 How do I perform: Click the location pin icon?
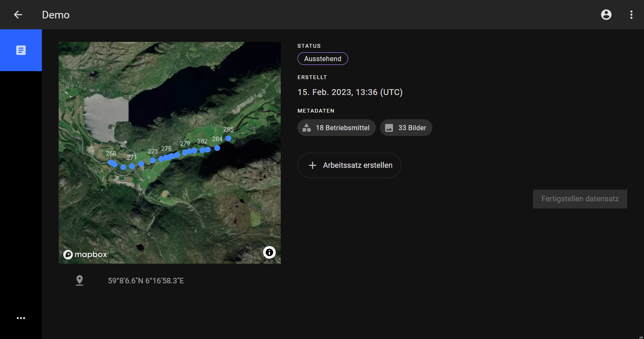click(x=80, y=280)
